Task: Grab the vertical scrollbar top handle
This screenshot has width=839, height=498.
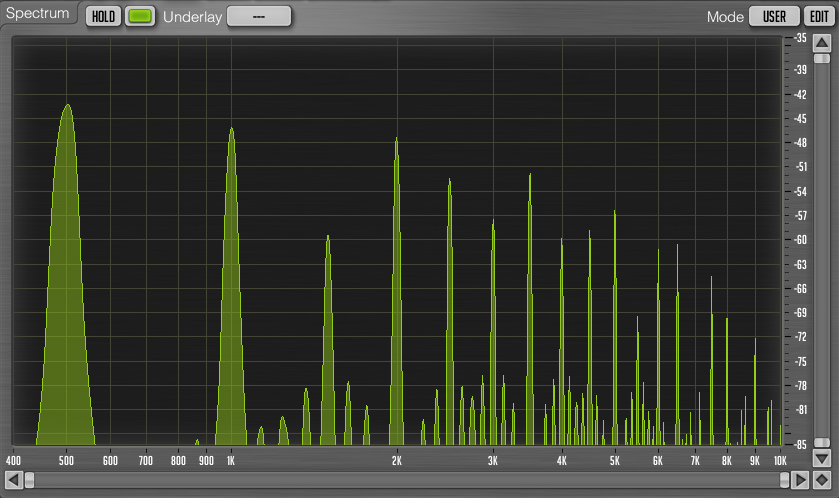Action: pos(821,58)
